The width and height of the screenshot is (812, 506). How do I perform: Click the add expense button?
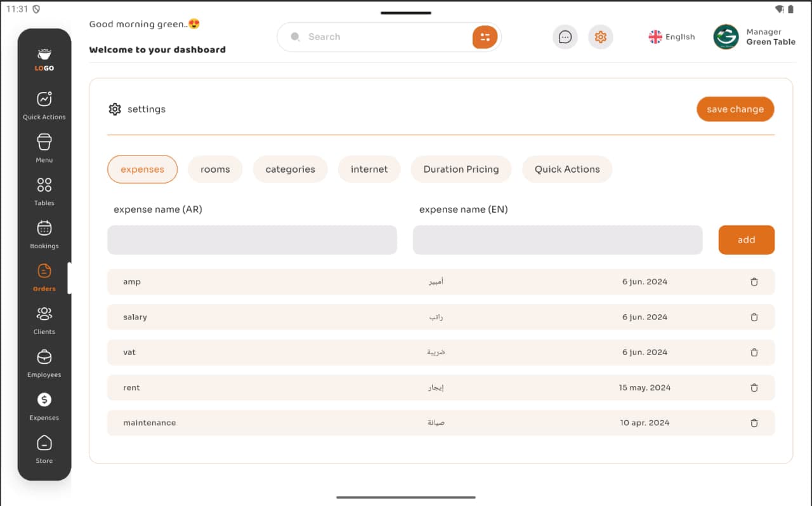[x=746, y=240]
